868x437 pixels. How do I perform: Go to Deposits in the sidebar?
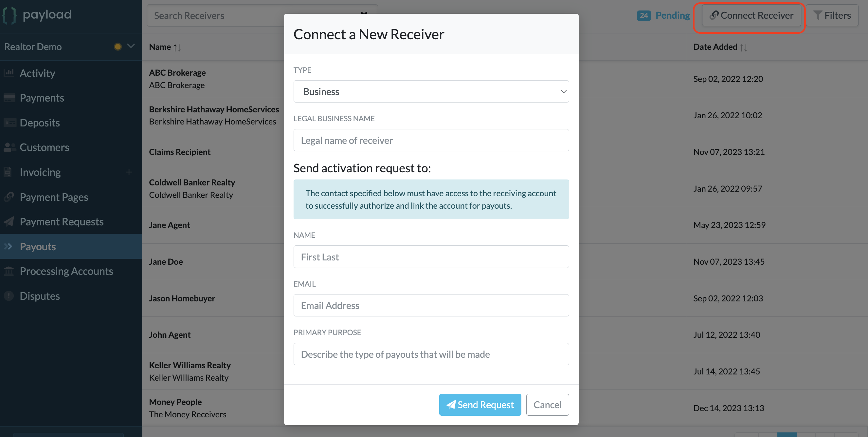tap(39, 123)
